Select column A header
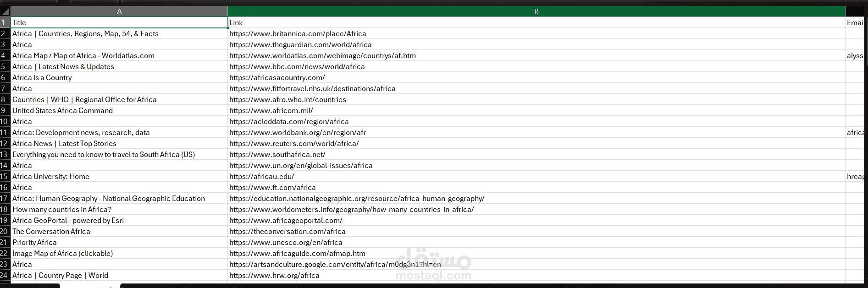This screenshot has height=288, width=868. [119, 11]
